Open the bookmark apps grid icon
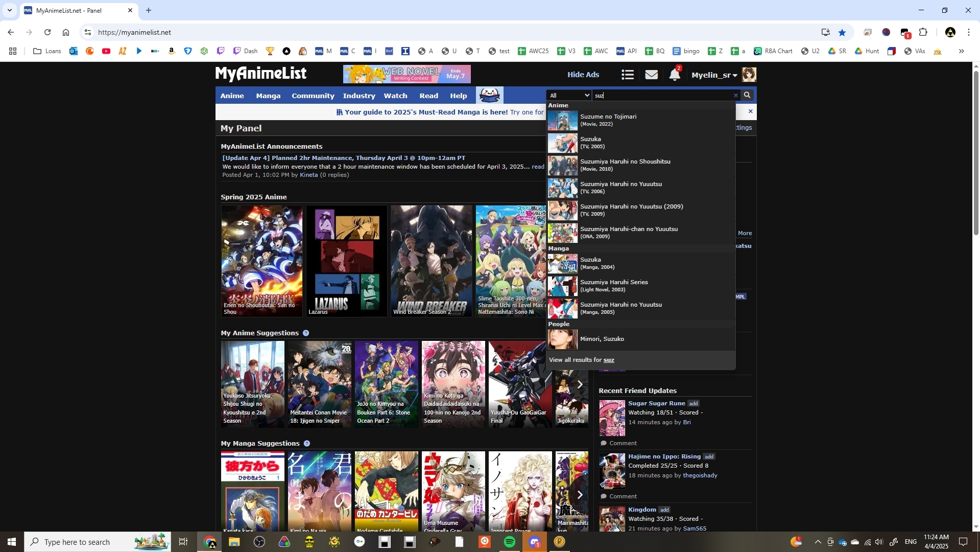 coord(13,51)
